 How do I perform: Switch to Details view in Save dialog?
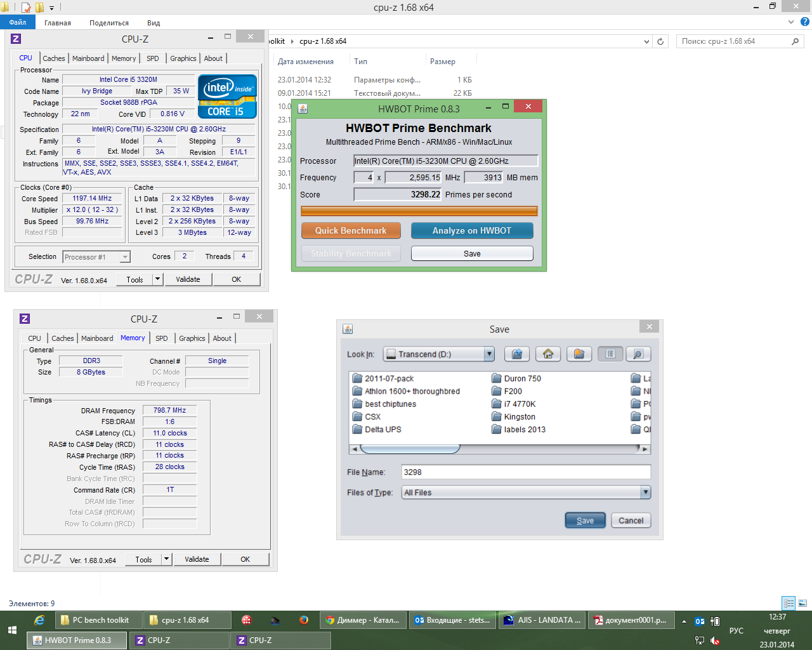(638, 354)
